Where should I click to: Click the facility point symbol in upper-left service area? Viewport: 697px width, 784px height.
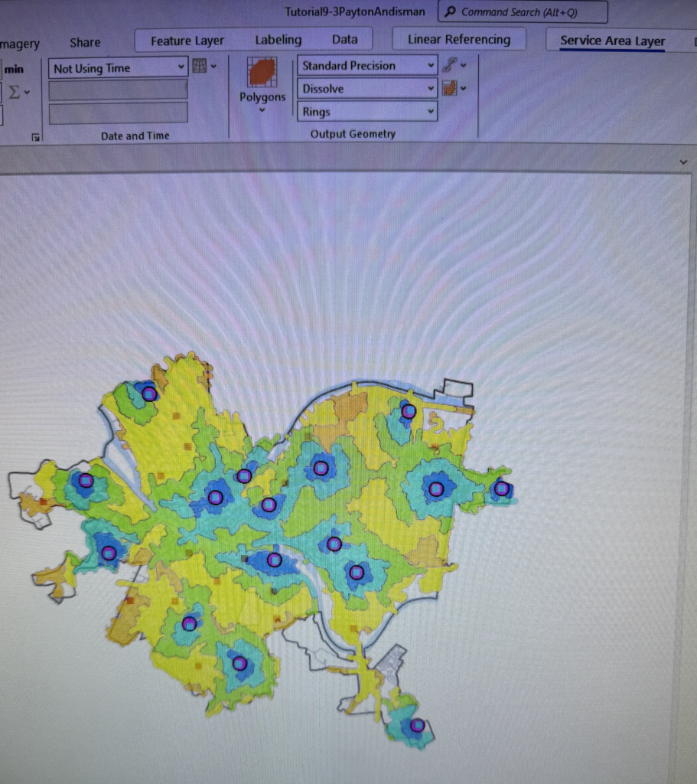[x=148, y=394]
